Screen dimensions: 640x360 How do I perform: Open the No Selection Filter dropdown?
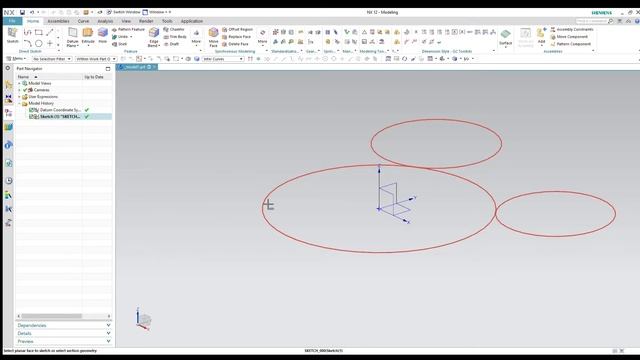pos(52,59)
